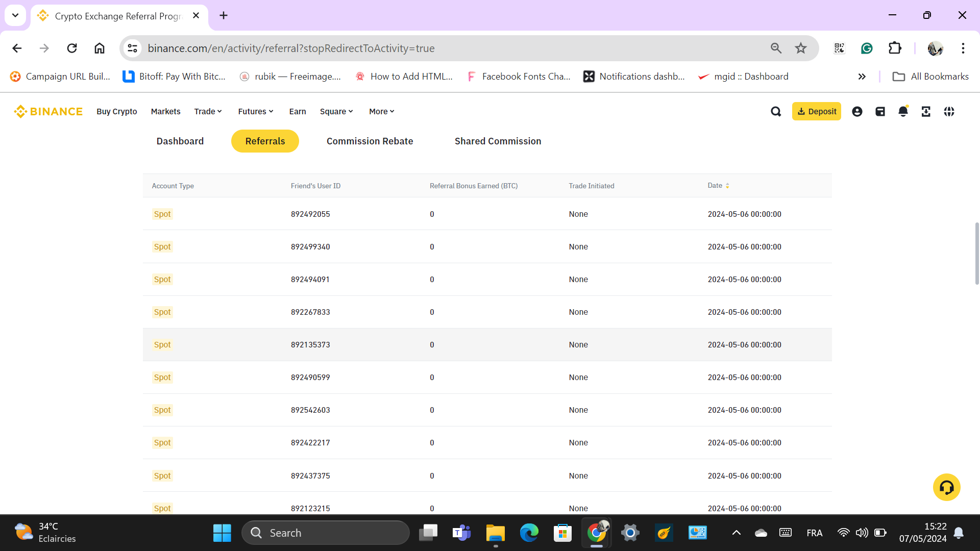Viewport: 980px width, 551px height.
Task: Click the Windows taskbar Search box
Action: click(326, 533)
